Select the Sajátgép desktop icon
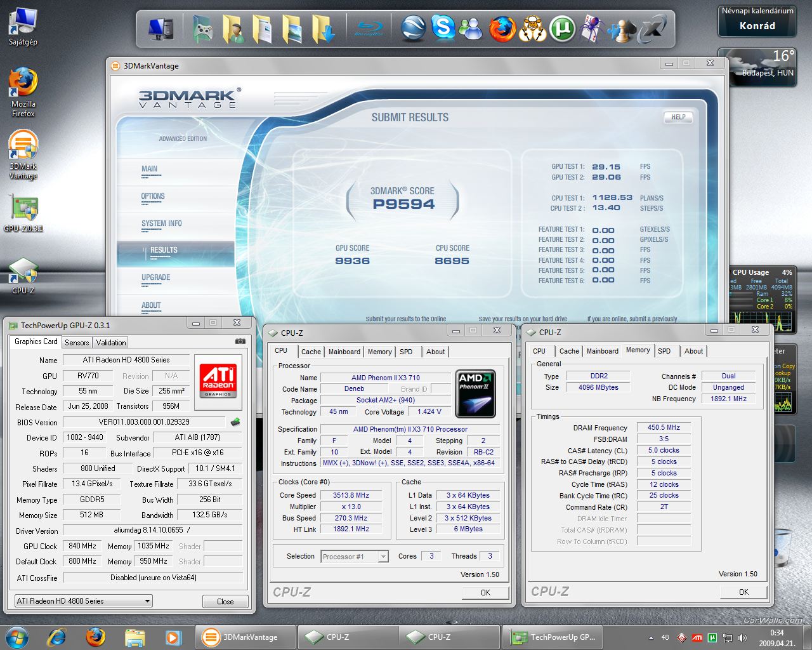The width and height of the screenshot is (812, 650). pyautogui.click(x=23, y=27)
